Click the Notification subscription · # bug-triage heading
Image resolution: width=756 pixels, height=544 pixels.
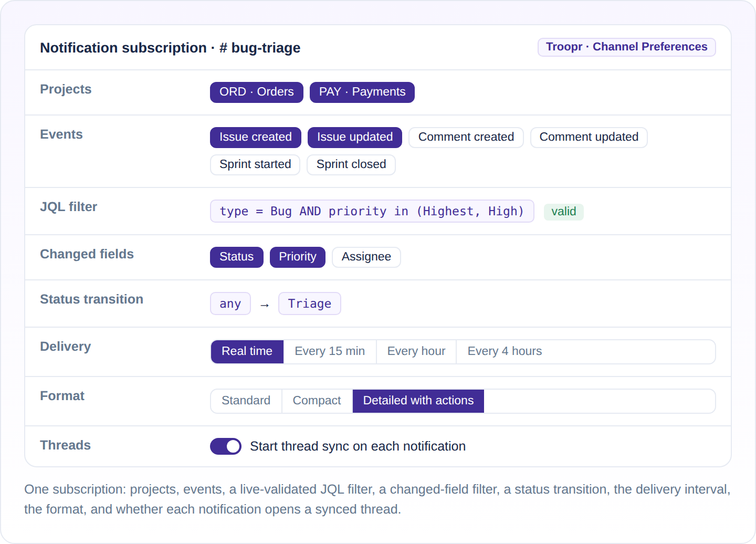[x=170, y=48]
